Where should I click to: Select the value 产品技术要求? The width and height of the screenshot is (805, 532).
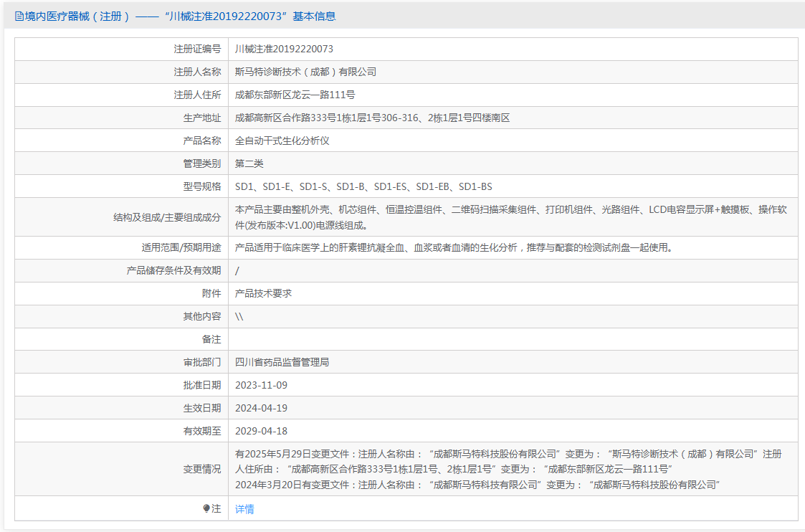click(263, 293)
